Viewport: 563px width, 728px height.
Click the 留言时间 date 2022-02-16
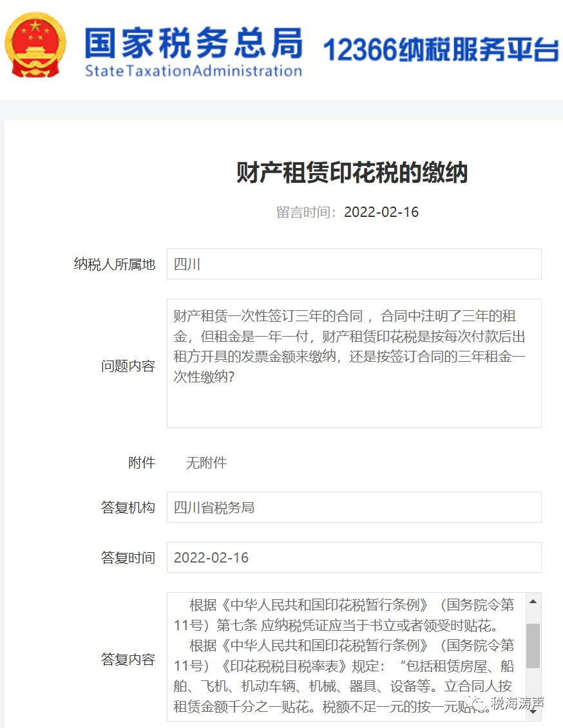coord(381,212)
